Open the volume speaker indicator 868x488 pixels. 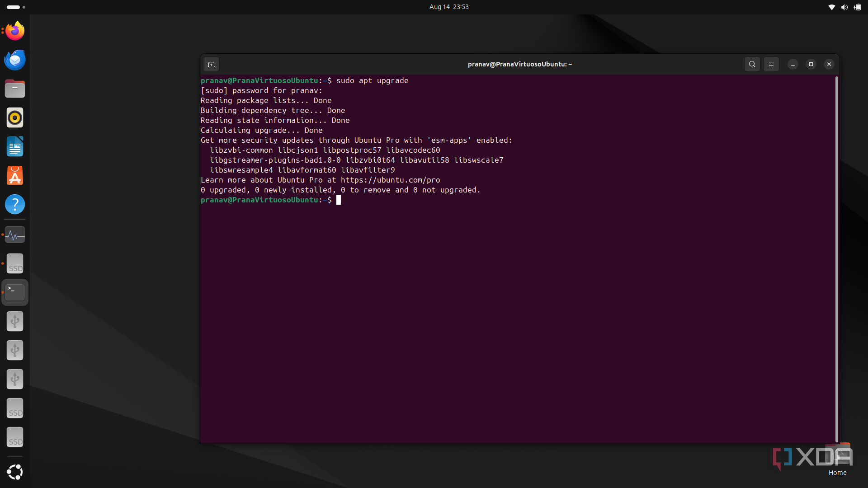844,7
